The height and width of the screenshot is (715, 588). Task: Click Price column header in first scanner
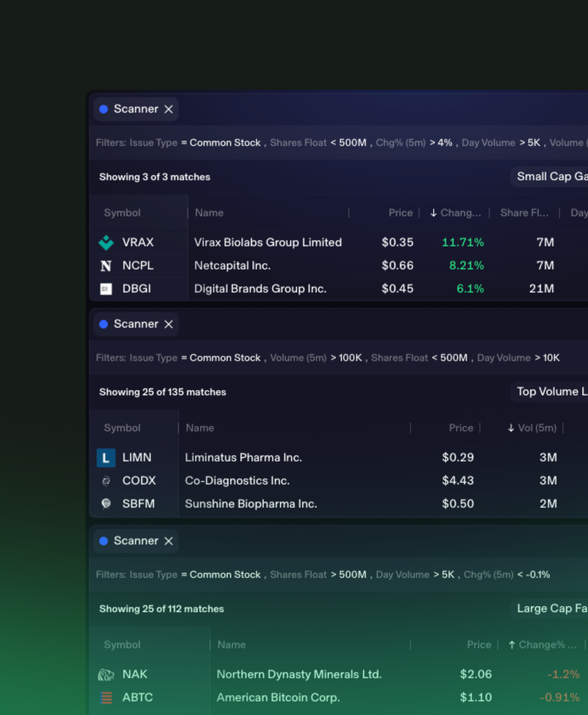[401, 213]
